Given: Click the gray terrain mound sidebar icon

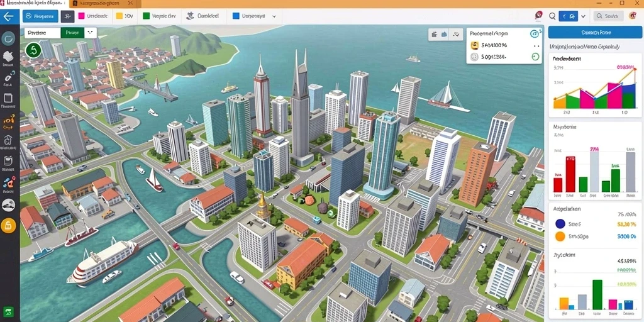Looking at the screenshot, I should pyautogui.click(x=8, y=204).
